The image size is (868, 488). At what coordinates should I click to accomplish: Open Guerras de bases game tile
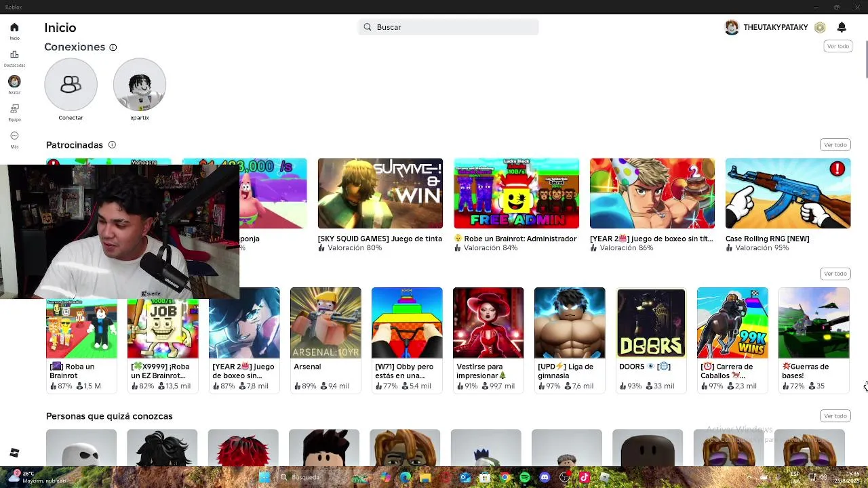click(x=814, y=339)
